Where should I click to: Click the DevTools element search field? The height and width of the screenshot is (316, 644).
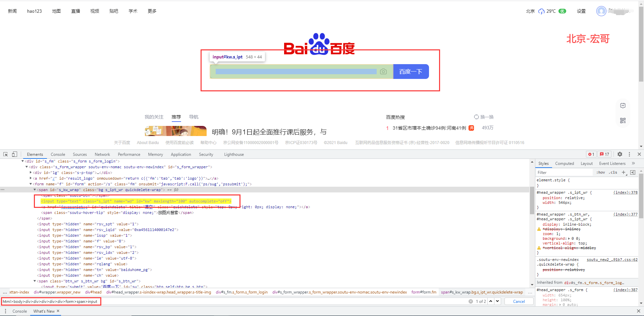point(235,302)
